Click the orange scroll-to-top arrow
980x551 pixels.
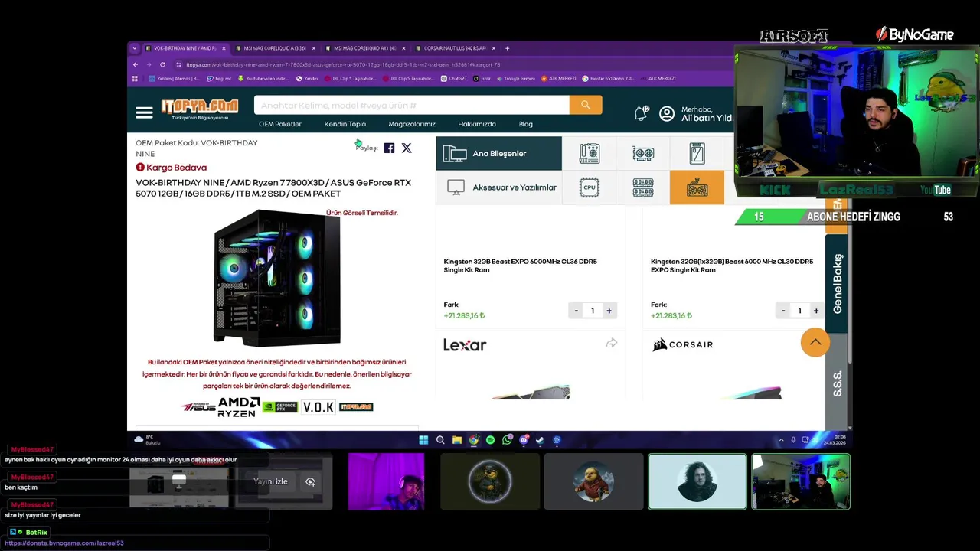click(x=815, y=342)
